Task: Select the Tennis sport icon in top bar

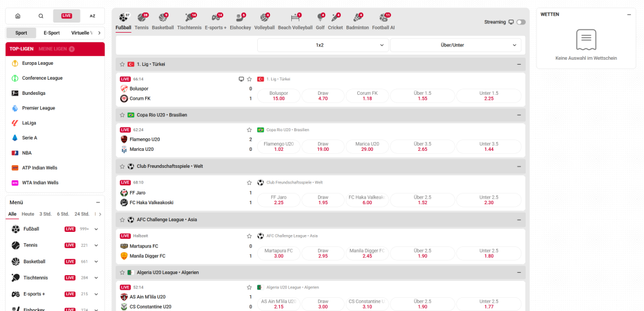Action: (x=142, y=20)
